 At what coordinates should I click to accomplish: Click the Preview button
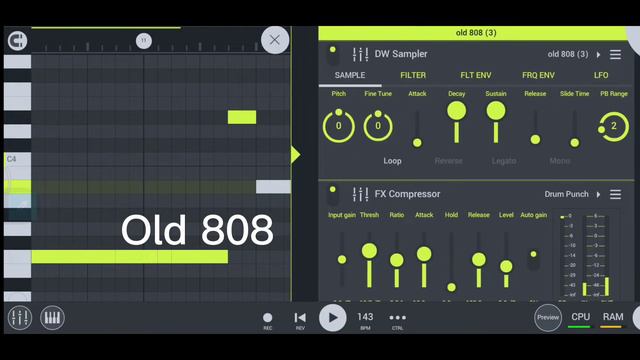tap(548, 318)
